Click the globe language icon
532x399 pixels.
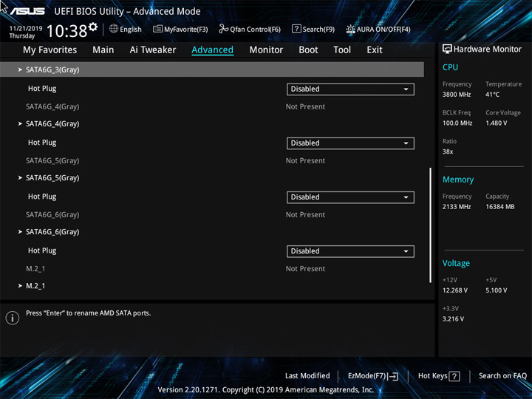tap(114, 29)
